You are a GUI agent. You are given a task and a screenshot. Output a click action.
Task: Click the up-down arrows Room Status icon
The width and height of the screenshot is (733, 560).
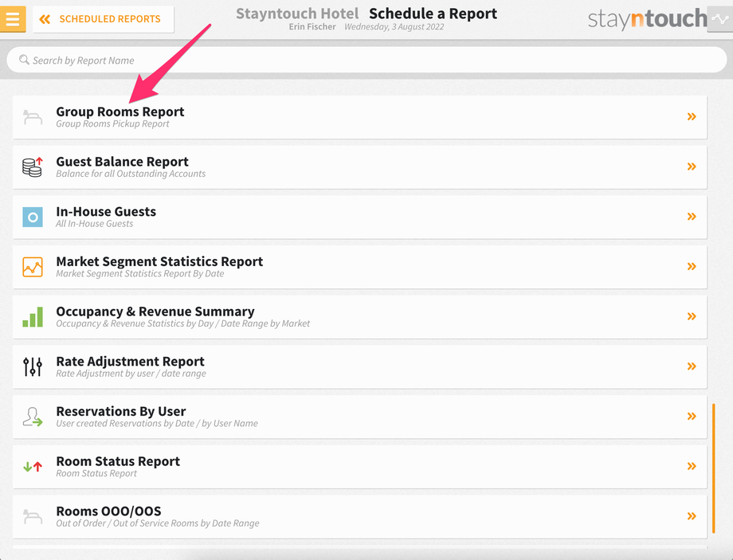33,467
